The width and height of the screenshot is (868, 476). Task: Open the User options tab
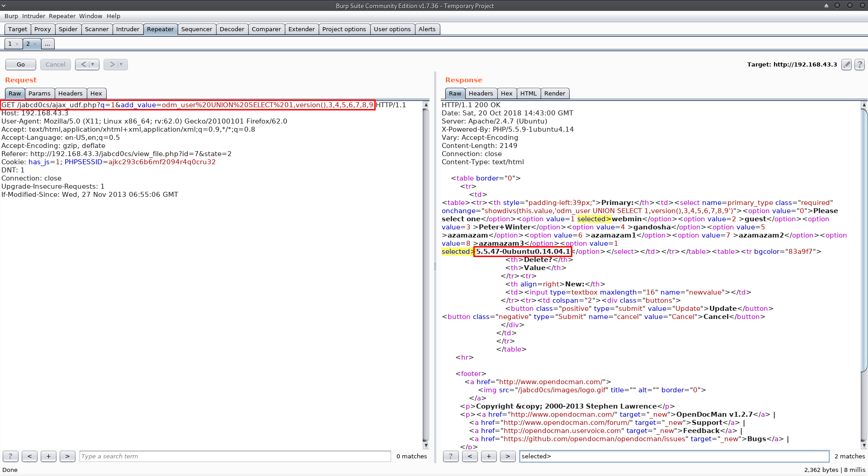[x=392, y=29]
